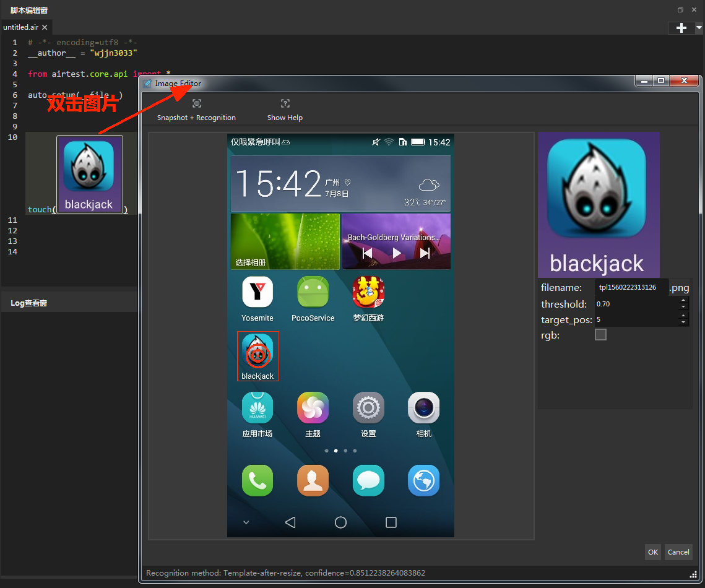
Task: Decrease target_pos with the down arrow
Action: [x=683, y=322]
